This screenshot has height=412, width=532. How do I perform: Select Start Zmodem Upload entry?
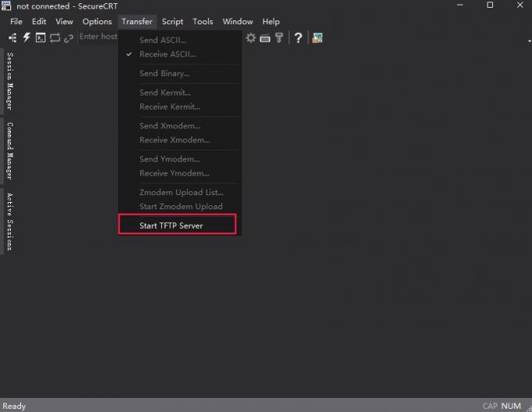click(179, 207)
